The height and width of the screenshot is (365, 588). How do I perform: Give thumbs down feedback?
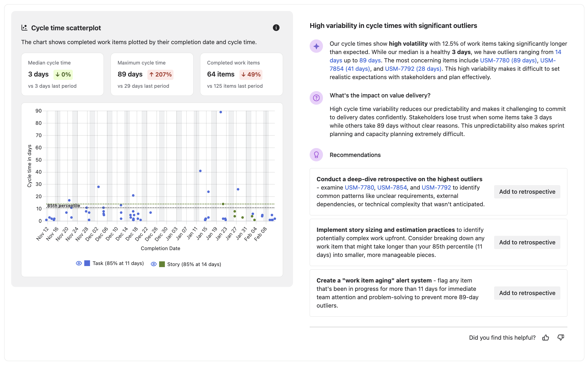pos(560,337)
